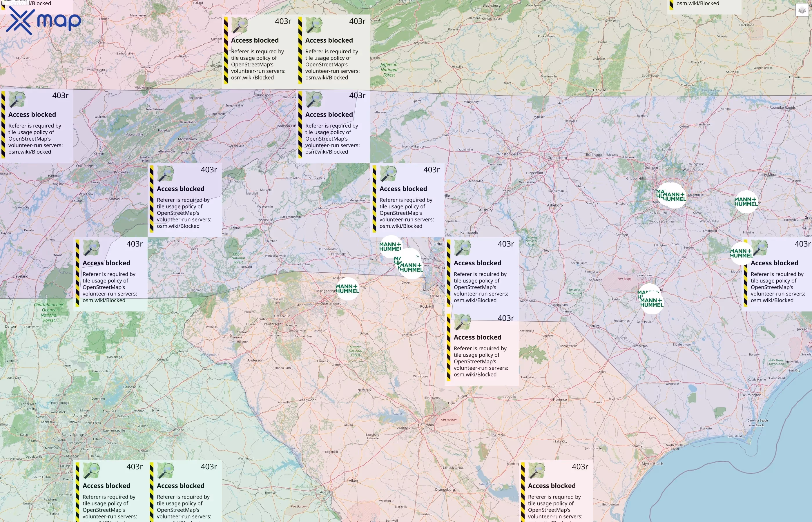812x522 pixels.
Task: Open the Mann+Hummel marker east of Dunn
Action: pyautogui.click(x=741, y=253)
